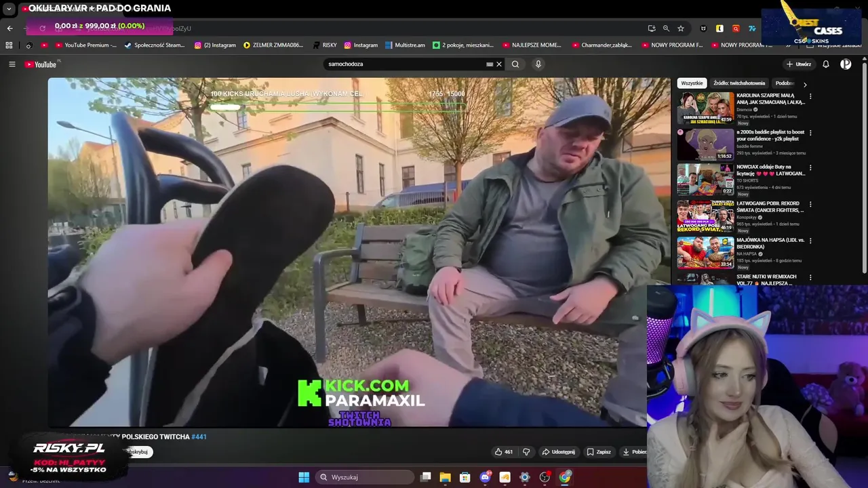The image size is (868, 488).
Task: Open Discord from the taskbar
Action: tap(485, 477)
